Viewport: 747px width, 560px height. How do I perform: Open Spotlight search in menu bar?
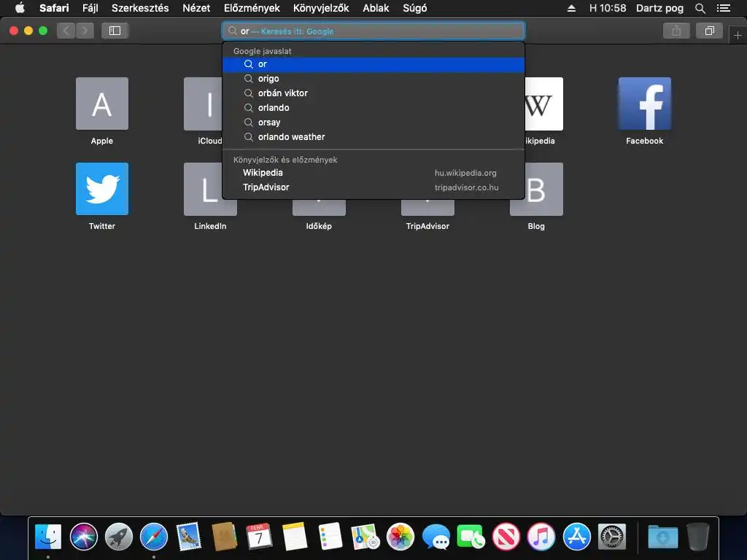(x=700, y=8)
